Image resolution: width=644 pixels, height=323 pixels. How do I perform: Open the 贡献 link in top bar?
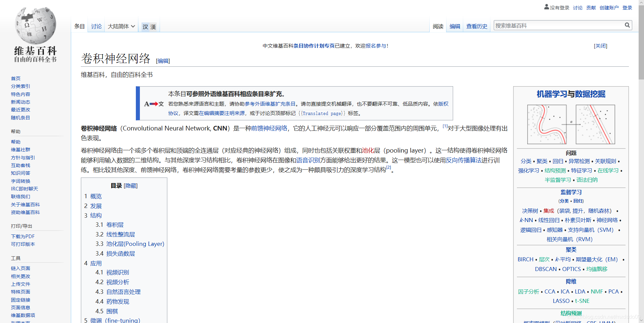[591, 8]
